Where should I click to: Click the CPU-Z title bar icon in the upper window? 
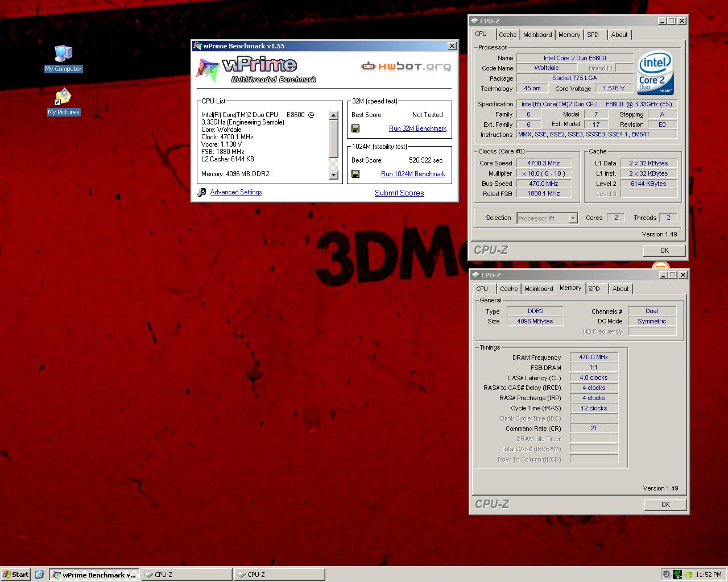click(475, 21)
